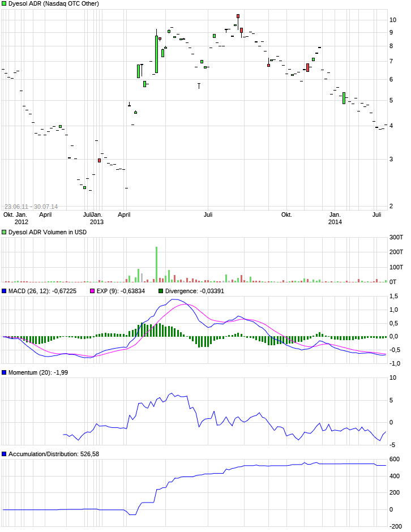Click the price axis value '10'
The width and height of the screenshot is (411, 532).
[x=393, y=20]
